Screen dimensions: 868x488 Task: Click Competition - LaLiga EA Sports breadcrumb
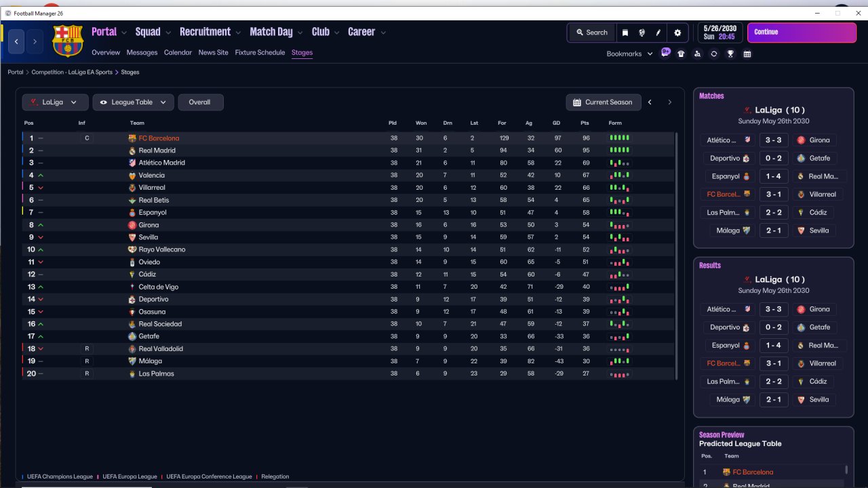(x=72, y=72)
